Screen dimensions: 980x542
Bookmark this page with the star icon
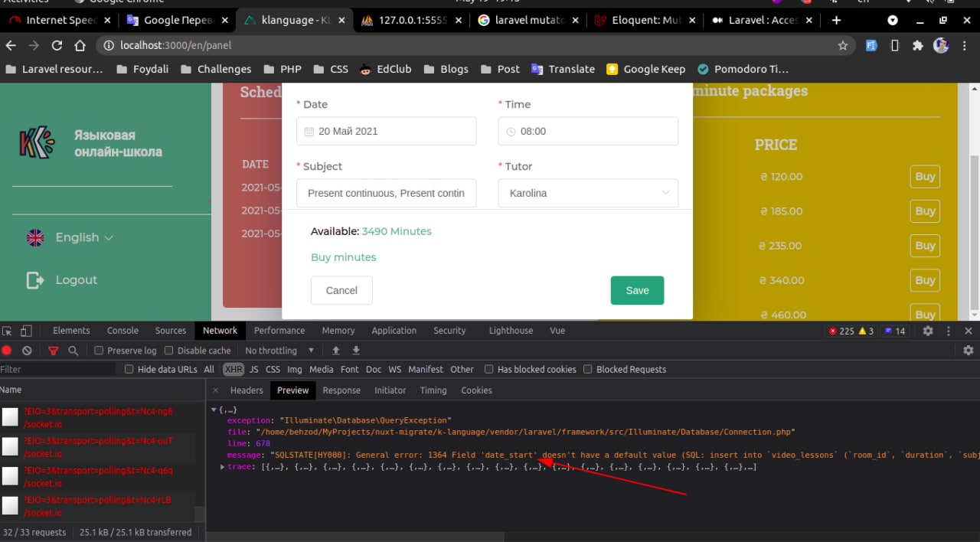843,45
